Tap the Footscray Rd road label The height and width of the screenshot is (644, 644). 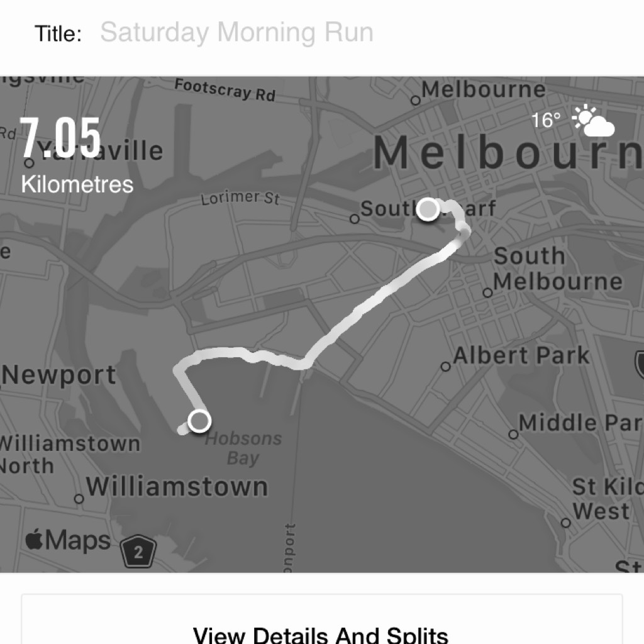tap(225, 89)
